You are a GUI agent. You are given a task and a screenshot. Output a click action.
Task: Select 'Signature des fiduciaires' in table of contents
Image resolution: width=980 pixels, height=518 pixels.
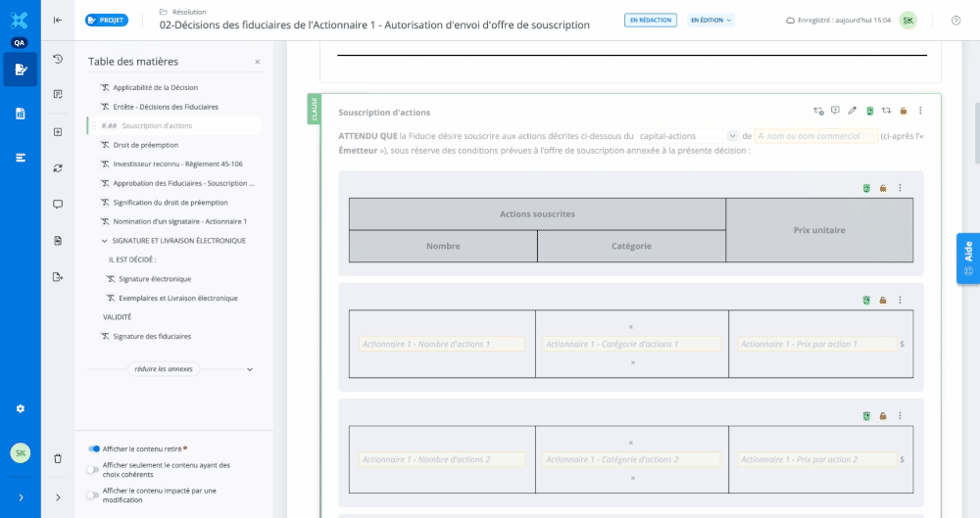(152, 336)
